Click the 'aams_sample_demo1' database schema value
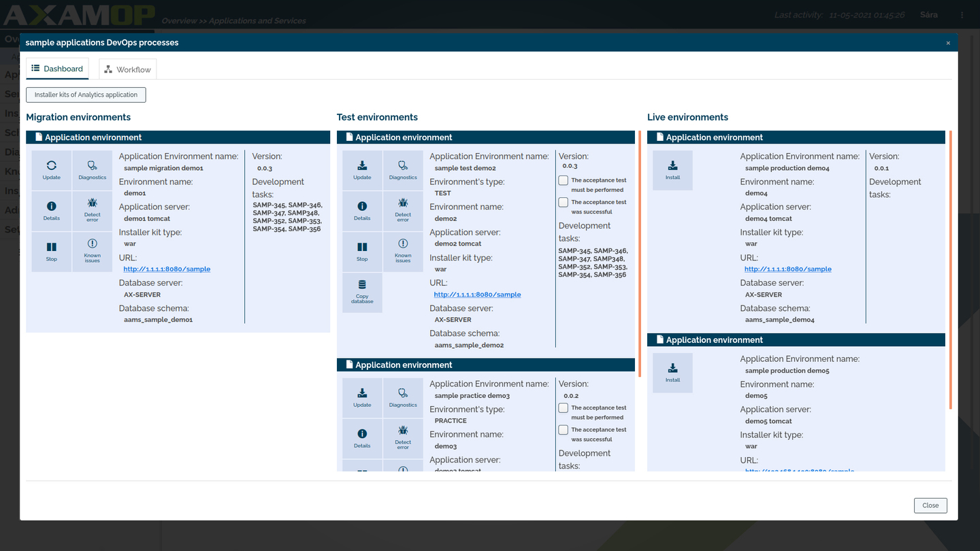980x551 pixels. point(158,320)
